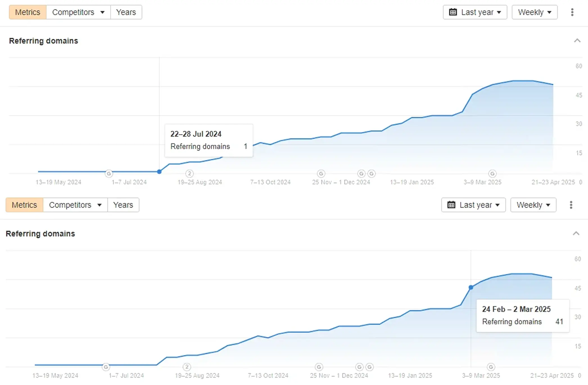
Task: Click the left-hand G of the pair near Dec 2024 in the bottom chart
Action: tap(359, 367)
